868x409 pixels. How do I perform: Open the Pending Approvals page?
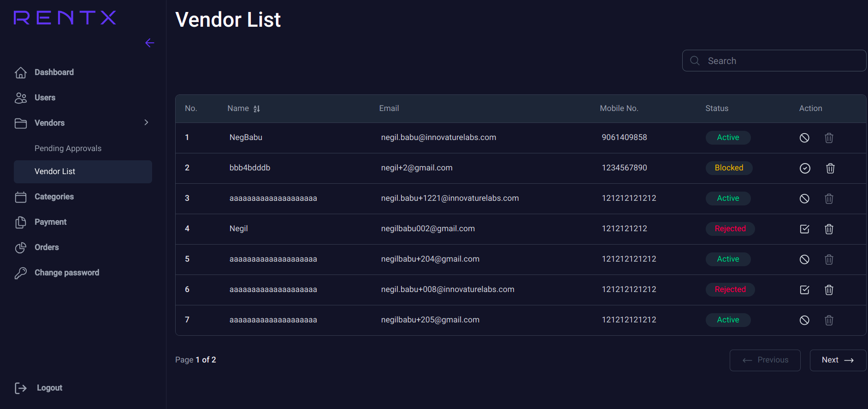(68, 148)
